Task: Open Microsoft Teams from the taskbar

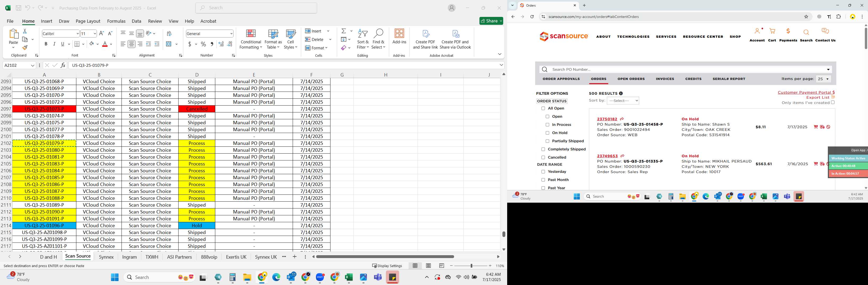Action: click(x=378, y=277)
